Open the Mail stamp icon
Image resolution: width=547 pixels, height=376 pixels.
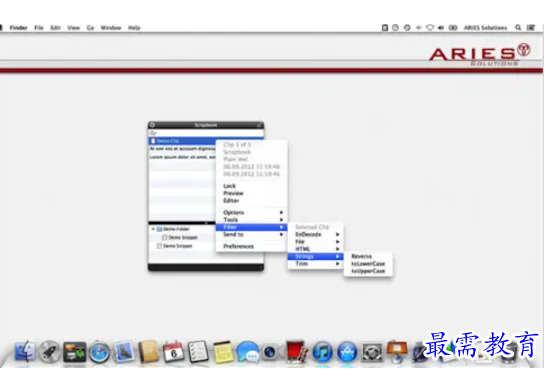point(124,351)
